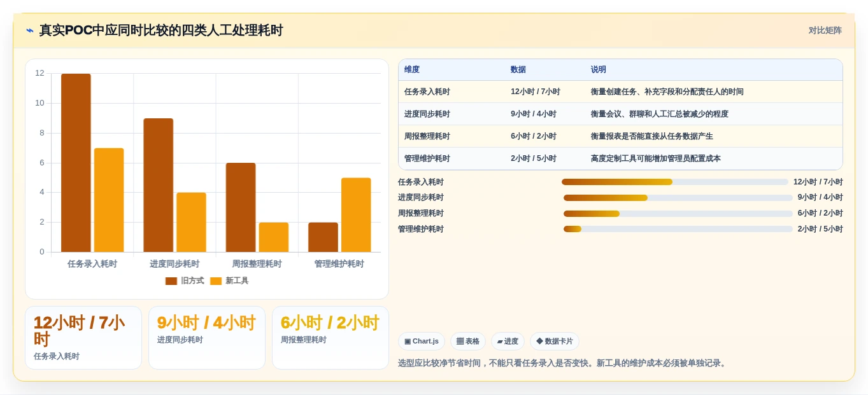Click the 进度同步耗时 progress bar

pos(678,198)
